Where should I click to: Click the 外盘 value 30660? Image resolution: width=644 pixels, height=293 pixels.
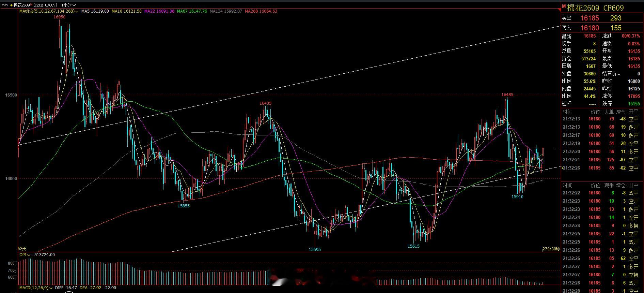(x=590, y=74)
